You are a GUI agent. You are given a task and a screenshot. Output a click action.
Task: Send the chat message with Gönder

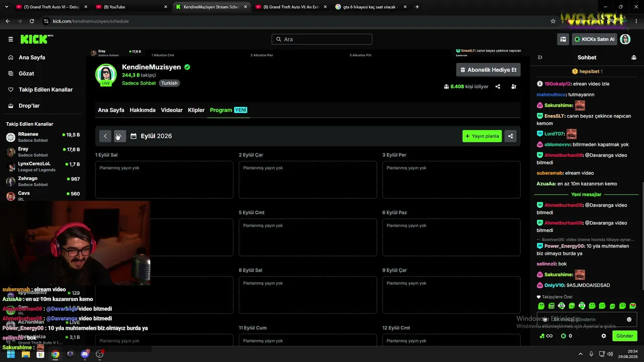tap(625, 336)
